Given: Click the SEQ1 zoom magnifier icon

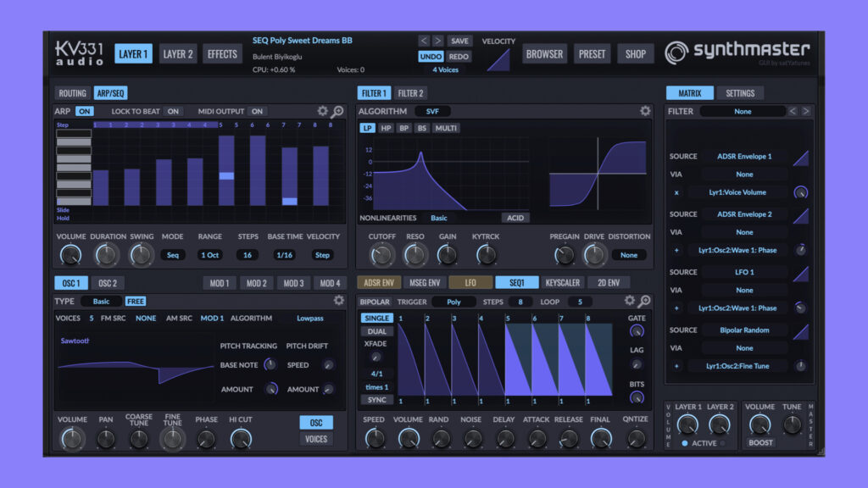Looking at the screenshot, I should tap(644, 301).
